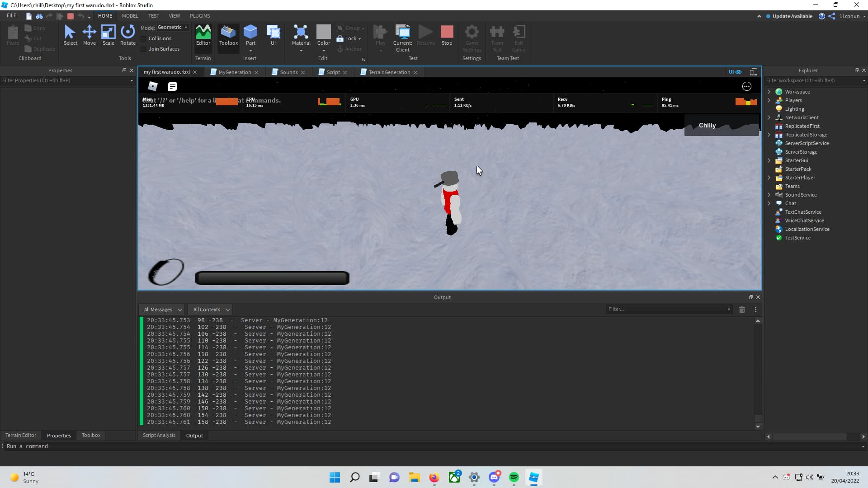
Task: Open the UI insert tool
Action: [273, 35]
